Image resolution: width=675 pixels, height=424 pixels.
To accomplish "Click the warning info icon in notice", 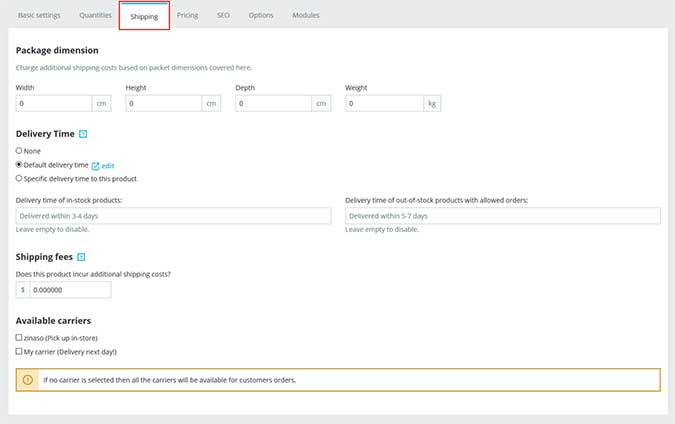I will [x=28, y=380].
